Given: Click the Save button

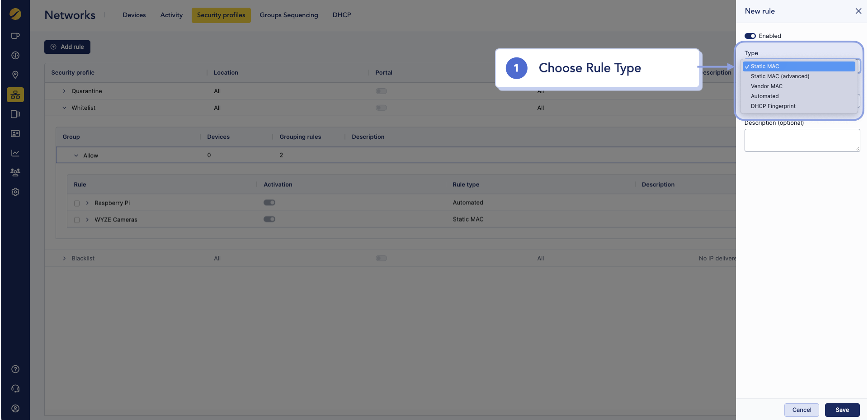Looking at the screenshot, I should pos(842,410).
